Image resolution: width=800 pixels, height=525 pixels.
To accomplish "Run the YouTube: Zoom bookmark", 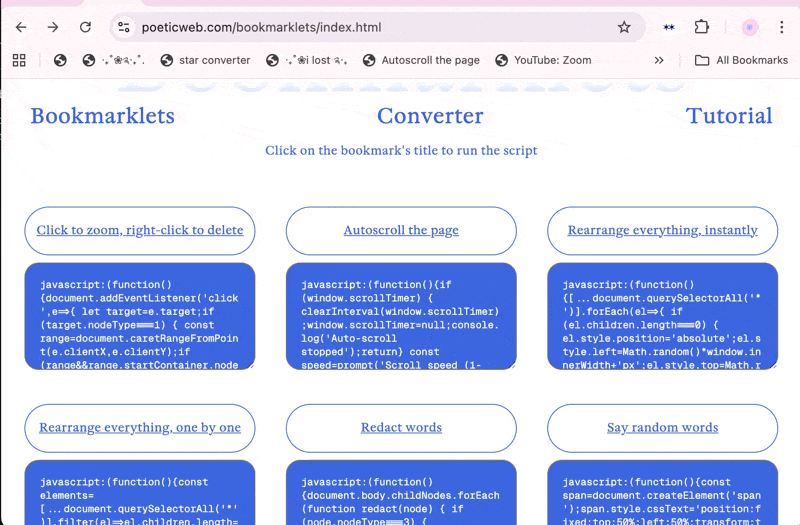I will pyautogui.click(x=543, y=60).
